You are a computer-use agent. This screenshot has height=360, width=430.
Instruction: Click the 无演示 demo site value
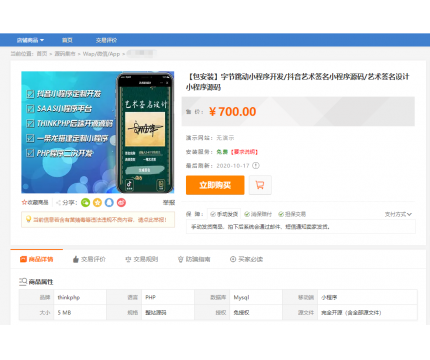(x=225, y=138)
